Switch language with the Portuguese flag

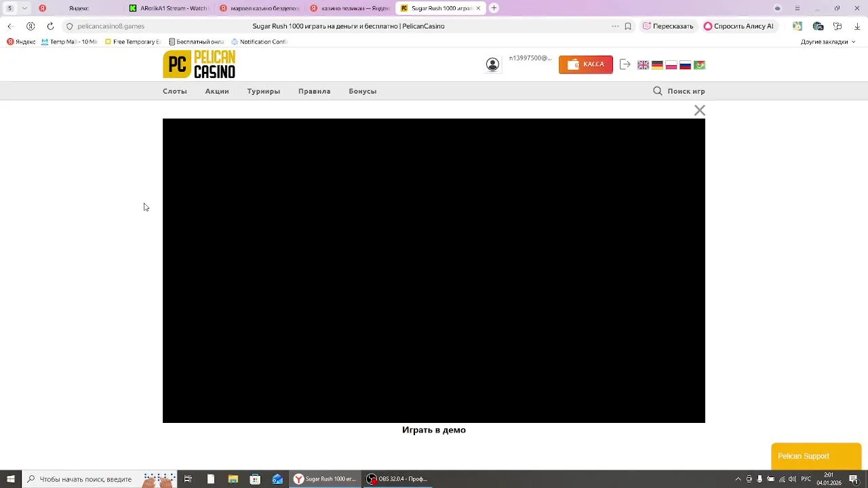point(700,65)
